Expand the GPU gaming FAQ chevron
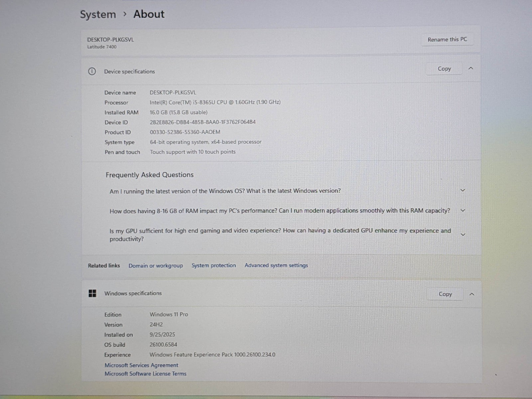Image resolution: width=532 pixels, height=399 pixels. pos(463,235)
